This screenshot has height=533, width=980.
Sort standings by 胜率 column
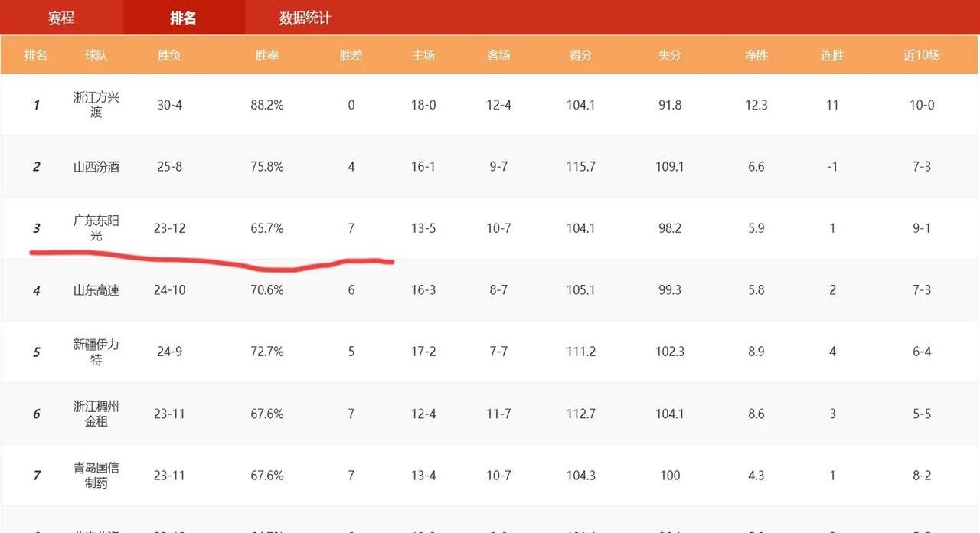click(x=266, y=54)
